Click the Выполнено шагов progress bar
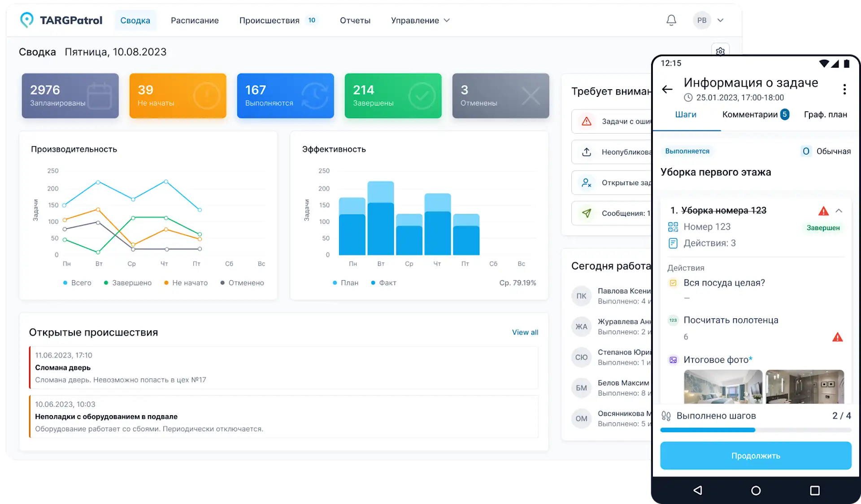This screenshot has width=861, height=504. point(756,430)
